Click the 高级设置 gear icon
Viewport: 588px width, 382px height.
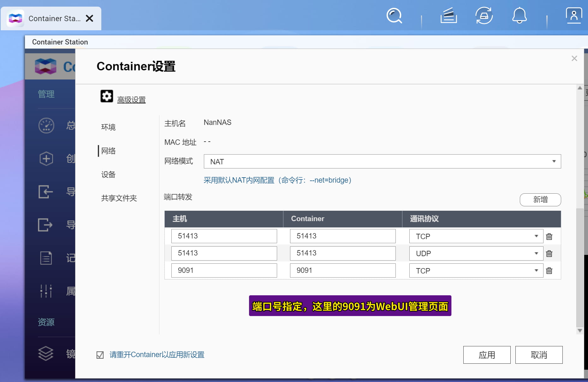[106, 96]
